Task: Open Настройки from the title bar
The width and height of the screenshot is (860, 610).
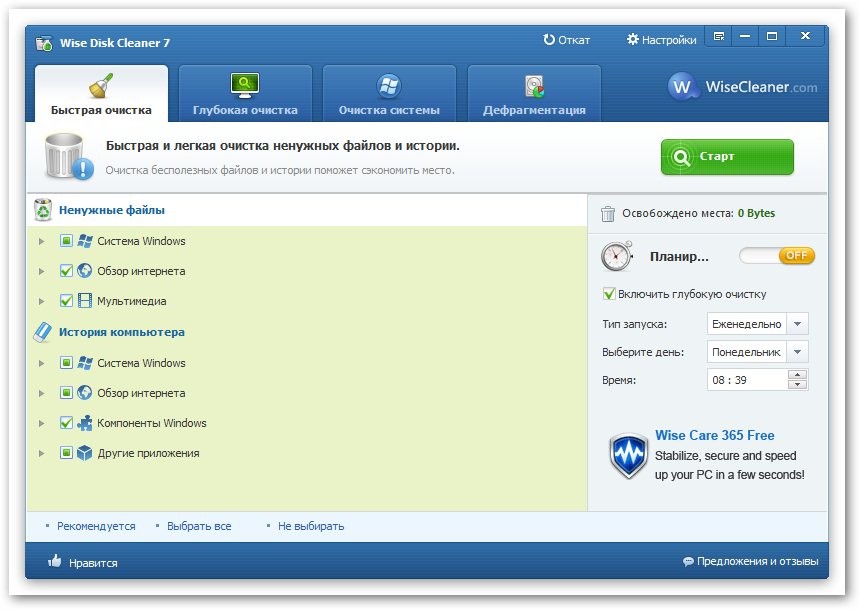Action: [661, 40]
